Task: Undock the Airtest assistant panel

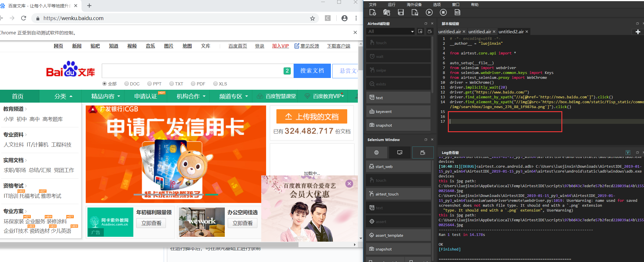Action: (426, 24)
